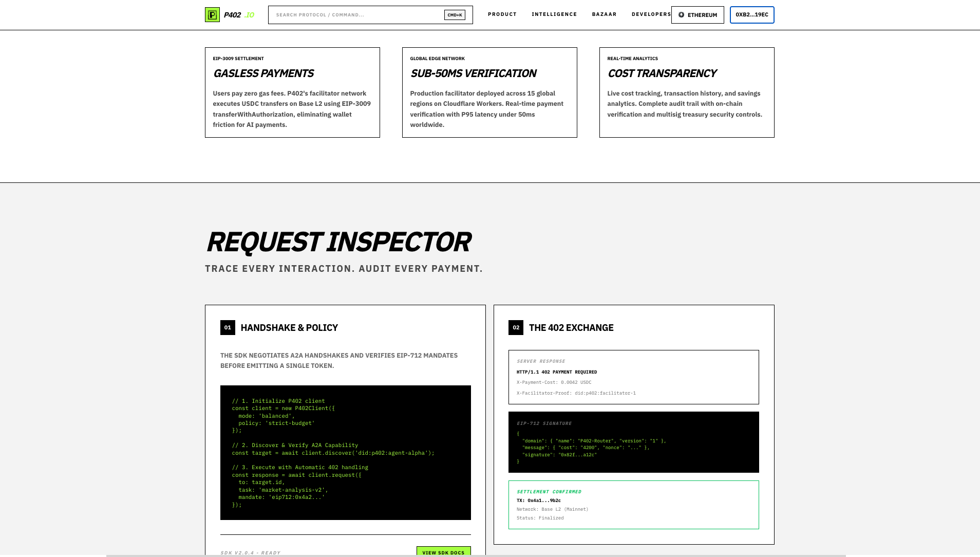Click the Settlement Confirmed status label
Screen dimensions: 980x557
(549, 492)
